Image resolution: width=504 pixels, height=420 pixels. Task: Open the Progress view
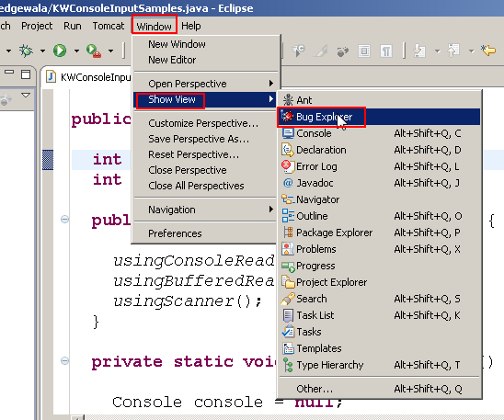click(380, 266)
